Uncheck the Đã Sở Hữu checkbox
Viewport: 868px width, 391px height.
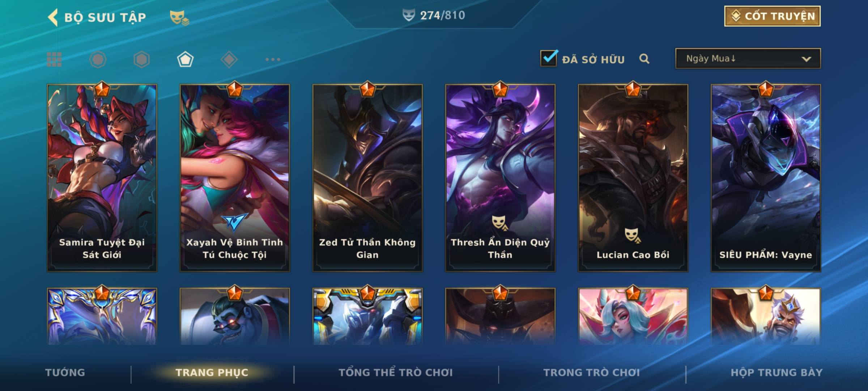tap(549, 58)
